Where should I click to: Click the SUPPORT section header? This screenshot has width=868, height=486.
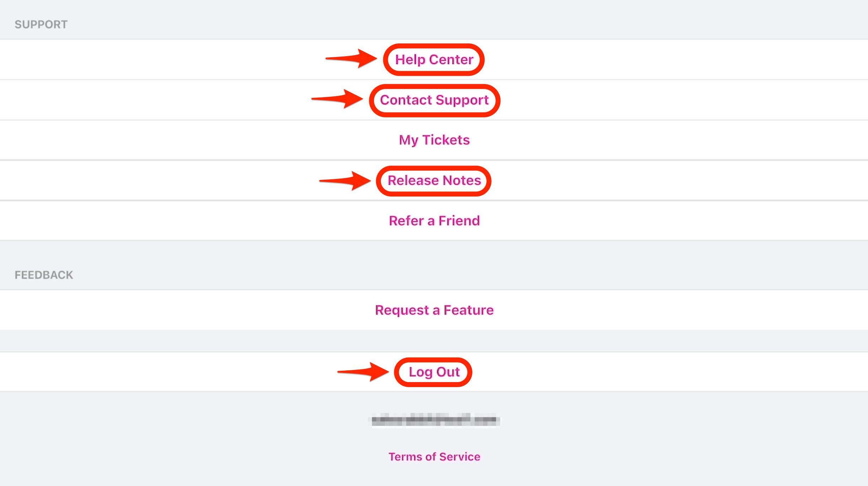coord(41,25)
